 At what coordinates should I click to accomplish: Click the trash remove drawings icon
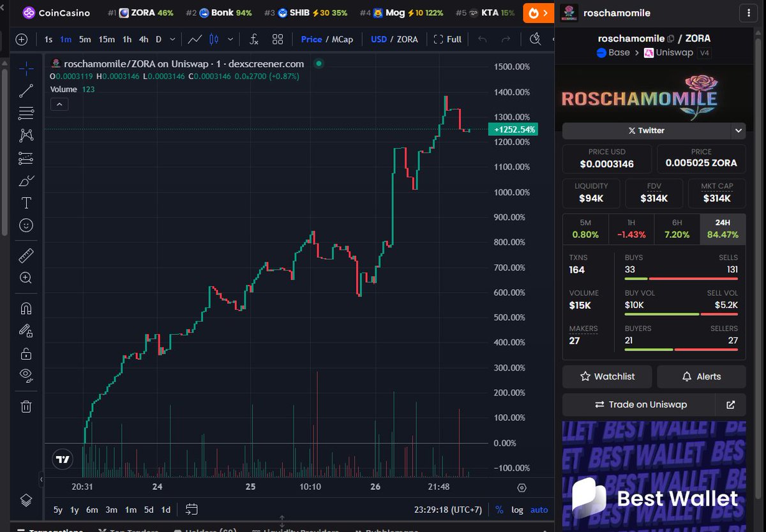26,406
